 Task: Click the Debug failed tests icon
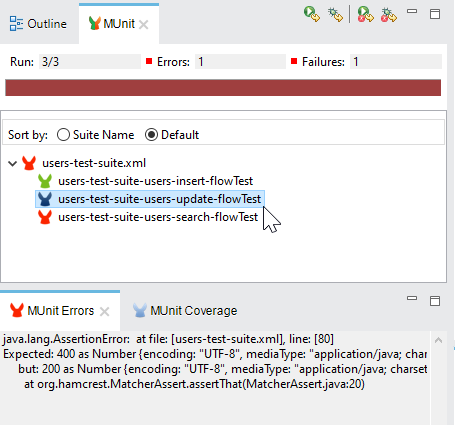point(389,15)
